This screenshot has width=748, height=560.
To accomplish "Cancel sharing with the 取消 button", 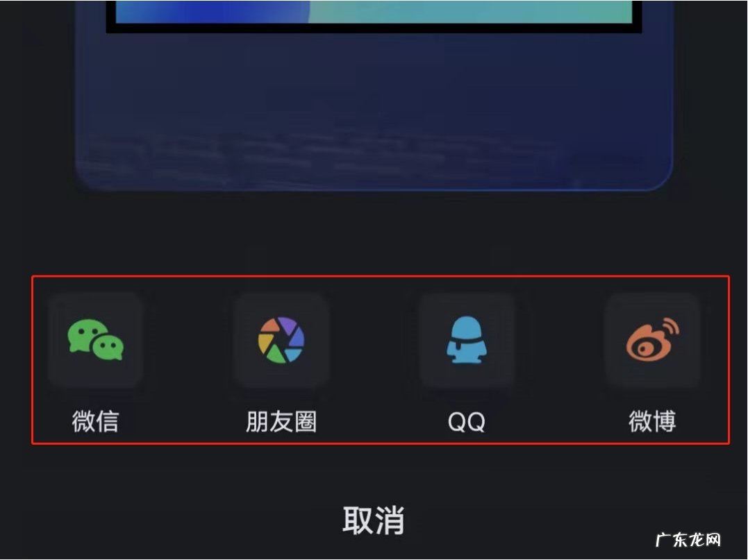I will pos(374,520).
